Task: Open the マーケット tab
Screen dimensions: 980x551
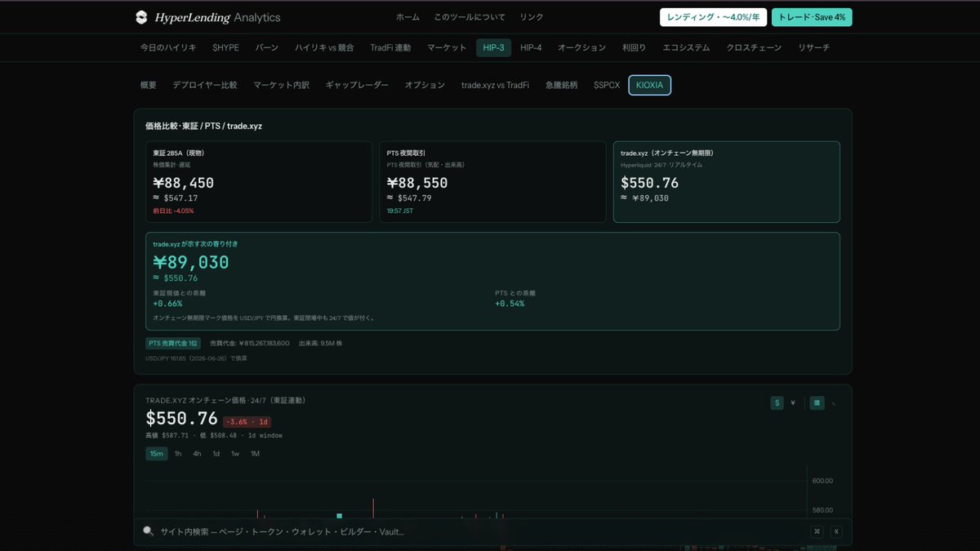Action: 447,47
